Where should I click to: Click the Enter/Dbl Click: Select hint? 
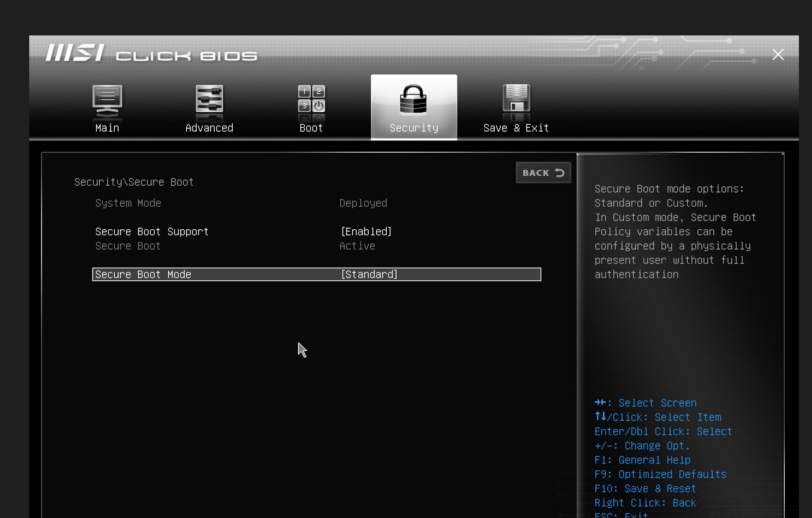pos(663,432)
